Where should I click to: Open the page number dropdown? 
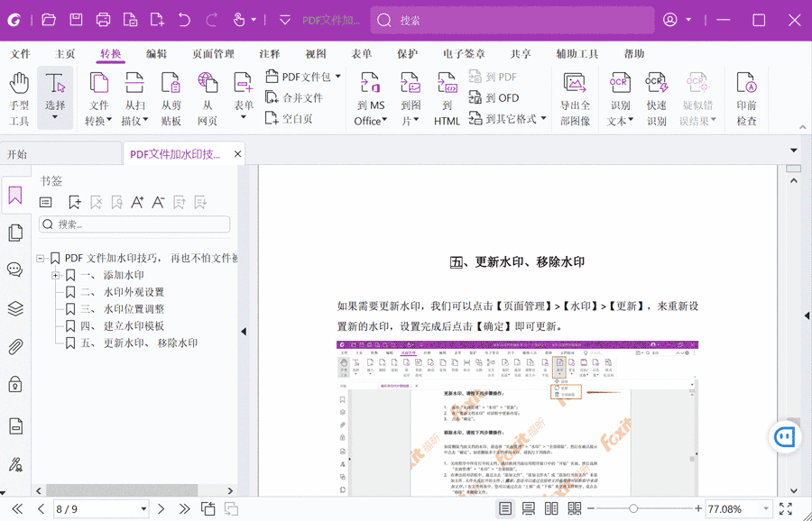(x=143, y=509)
